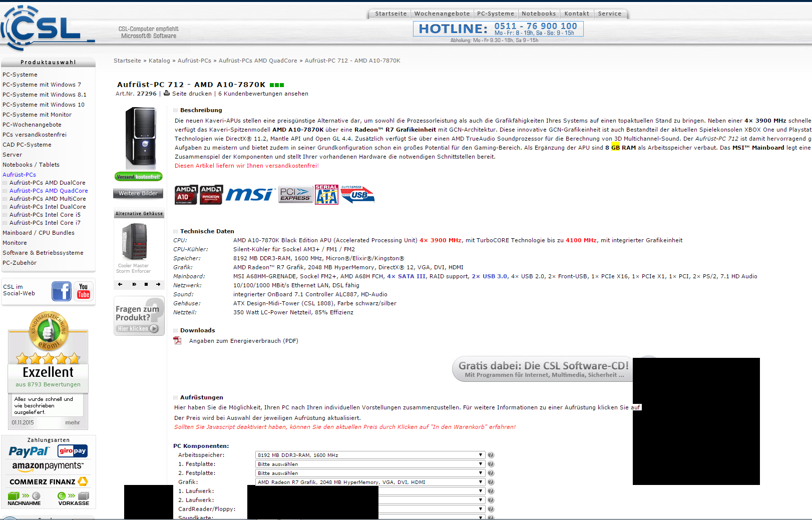Open CSL Facebook page icon
Image resolution: width=812 pixels, height=520 pixels.
click(x=62, y=291)
